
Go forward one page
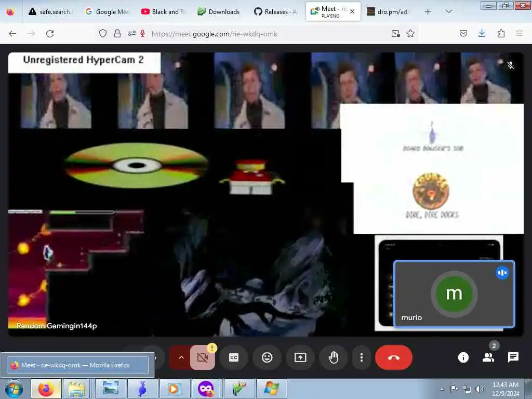tap(31, 34)
